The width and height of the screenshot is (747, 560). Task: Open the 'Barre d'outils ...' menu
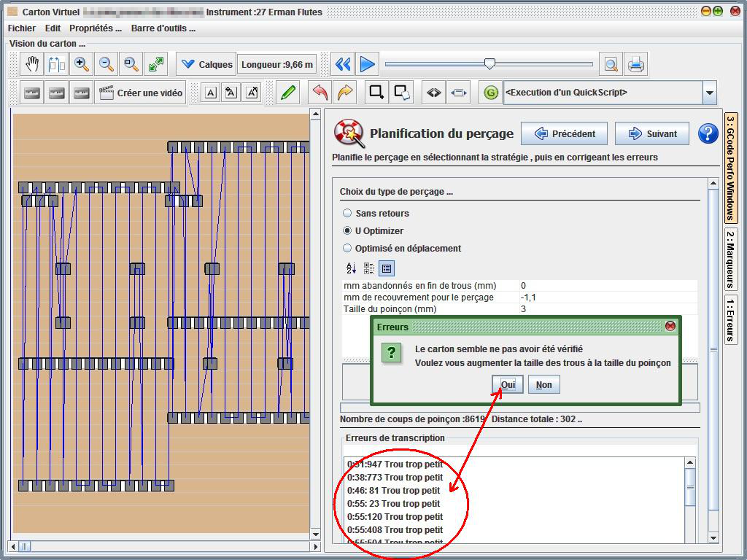163,28
